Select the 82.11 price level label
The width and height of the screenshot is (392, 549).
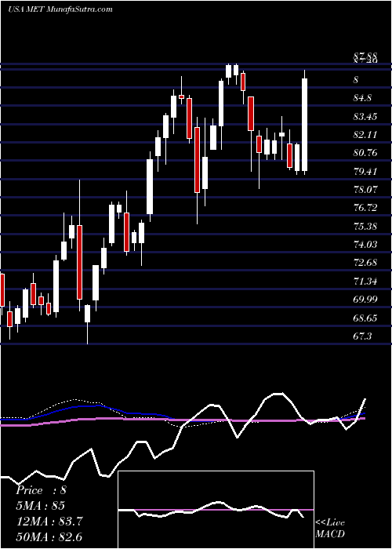[x=365, y=135]
